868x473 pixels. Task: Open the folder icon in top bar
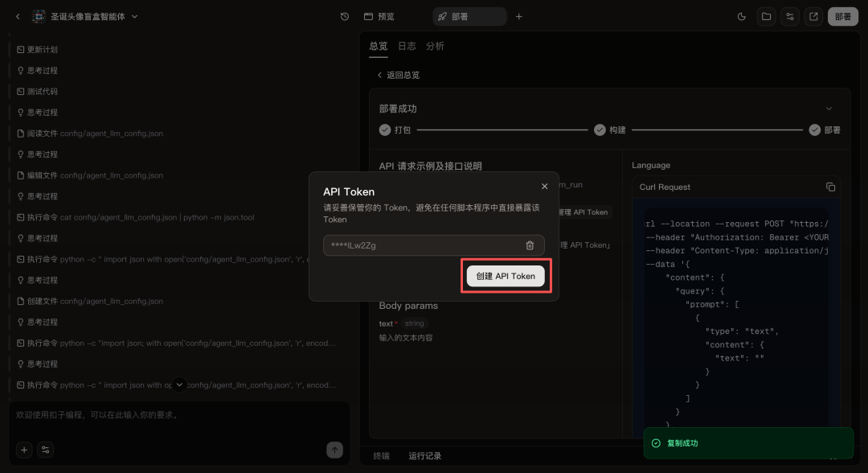766,16
